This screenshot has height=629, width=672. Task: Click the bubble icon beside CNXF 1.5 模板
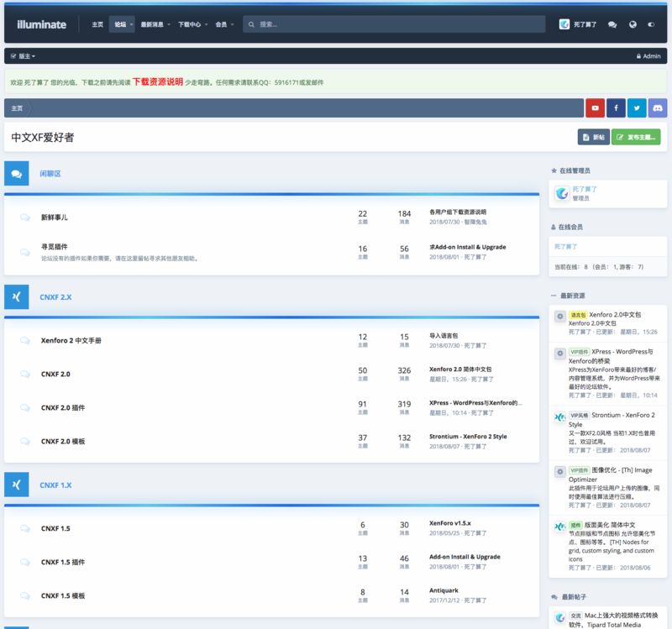25,595
